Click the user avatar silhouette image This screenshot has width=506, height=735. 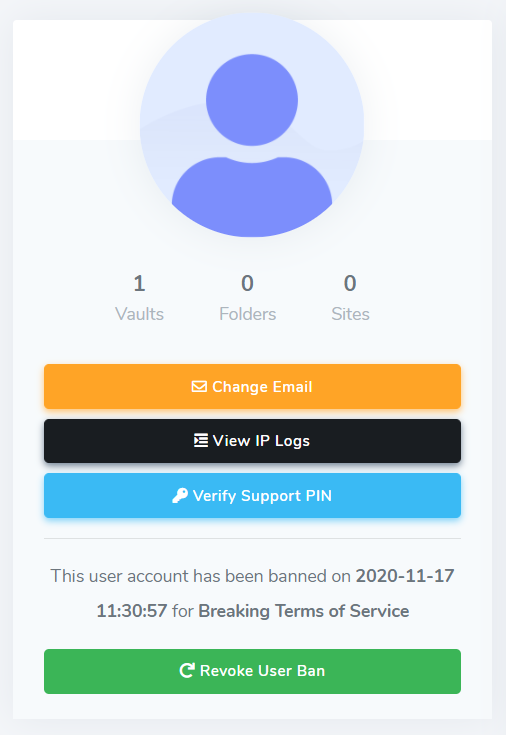coord(252,125)
